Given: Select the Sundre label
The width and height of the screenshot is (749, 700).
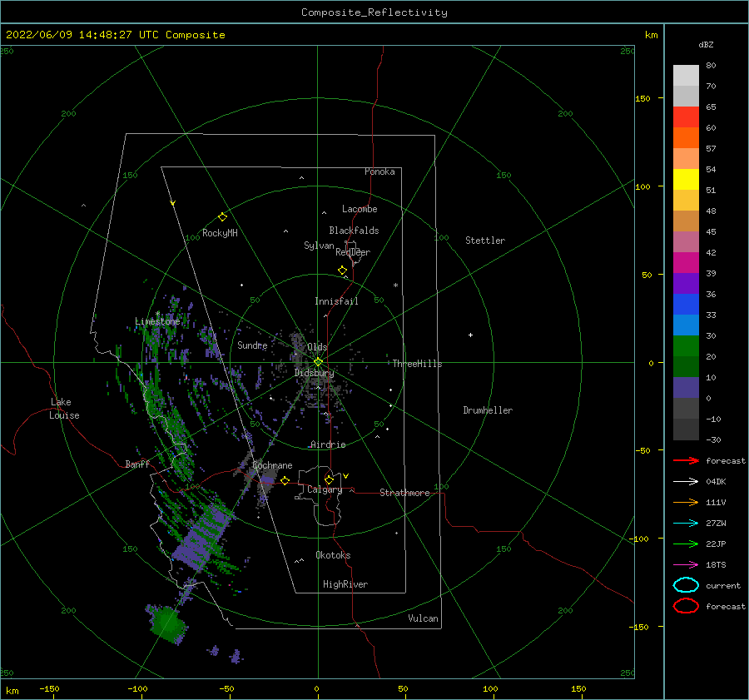Looking at the screenshot, I should pyautogui.click(x=252, y=345).
